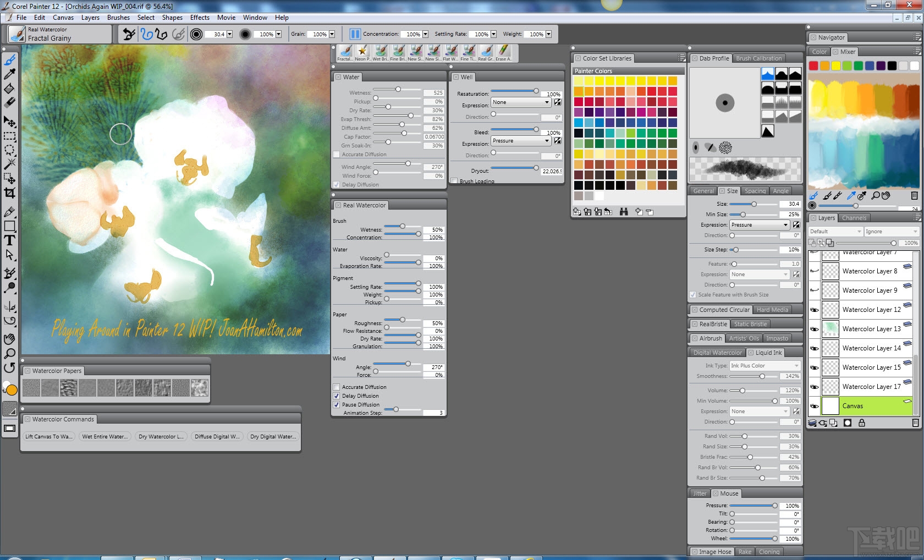Viewport: 924px width, 560px height.
Task: Select the Neon Pen variant from the brush bar
Action: point(363,51)
